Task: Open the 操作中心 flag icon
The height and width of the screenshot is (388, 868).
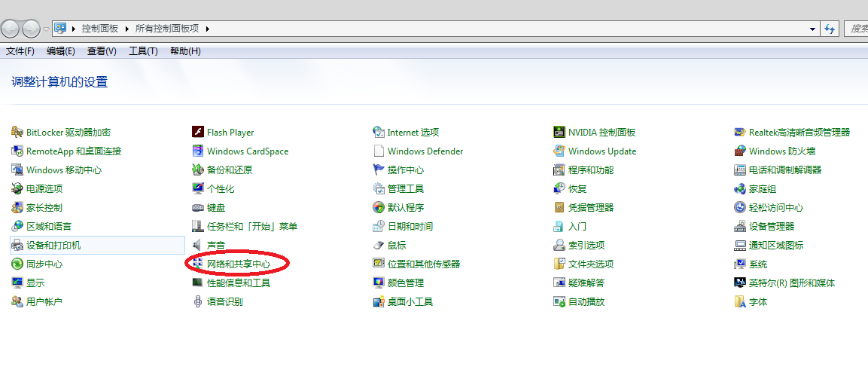Action: tap(379, 170)
